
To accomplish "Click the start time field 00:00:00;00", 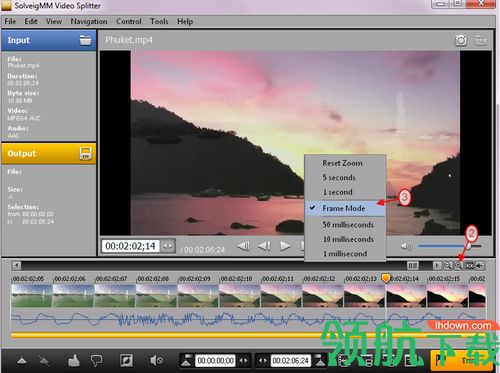I will 215,361.
